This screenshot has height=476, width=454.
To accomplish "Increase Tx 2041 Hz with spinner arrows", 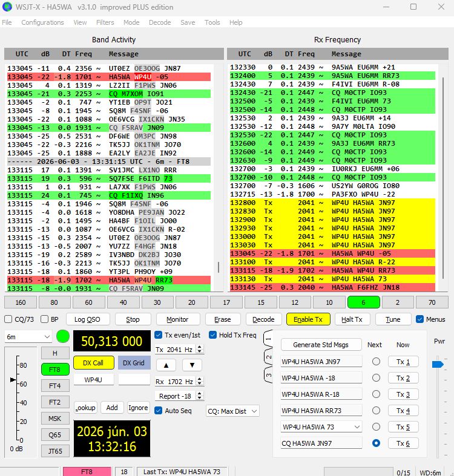I will tap(200, 347).
